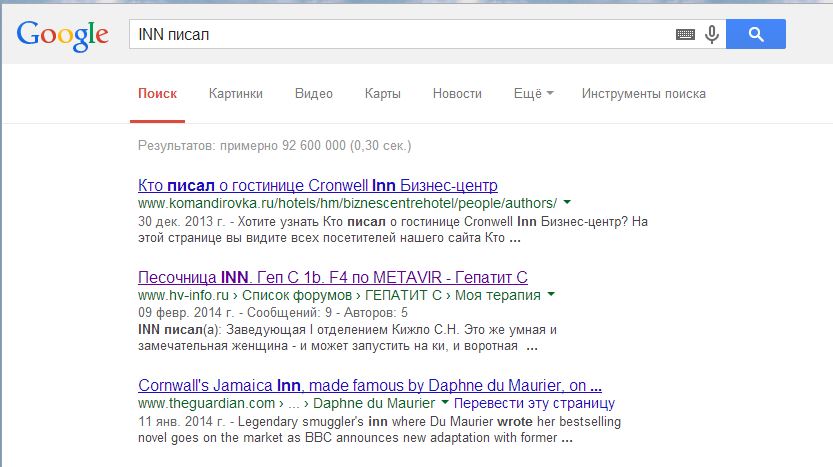Expand arrow next to komandirovka.ru URL
The width and height of the screenshot is (833, 467).
(x=567, y=202)
